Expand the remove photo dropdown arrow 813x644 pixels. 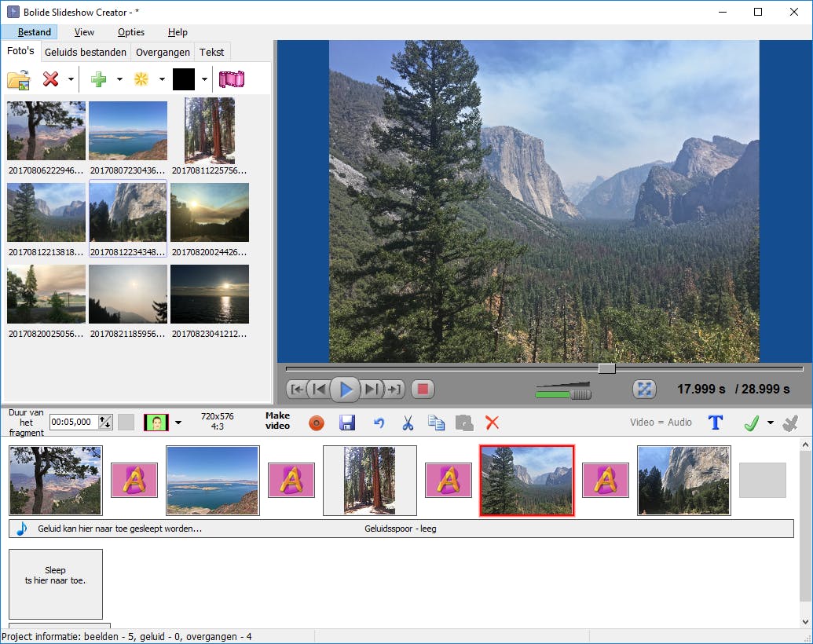(71, 79)
